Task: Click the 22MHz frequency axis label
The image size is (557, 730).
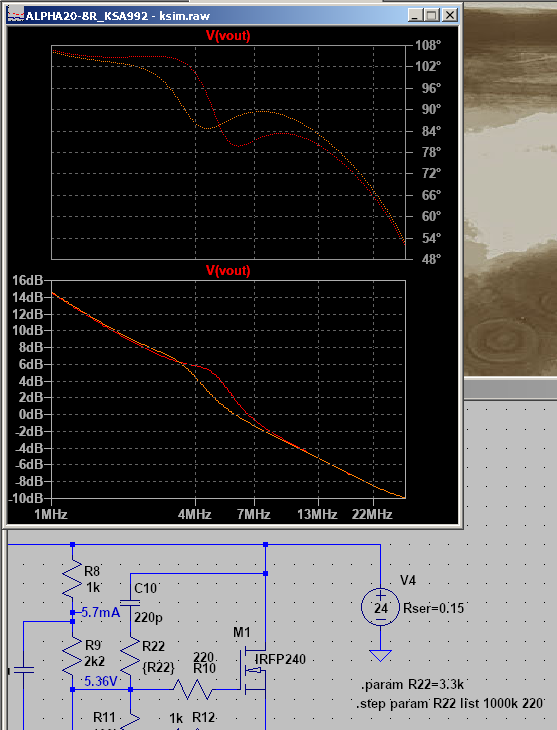Action: pyautogui.click(x=372, y=514)
